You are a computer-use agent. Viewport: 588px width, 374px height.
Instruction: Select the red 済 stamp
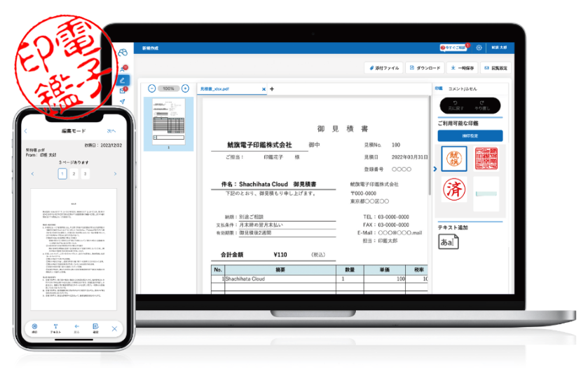[x=453, y=189]
